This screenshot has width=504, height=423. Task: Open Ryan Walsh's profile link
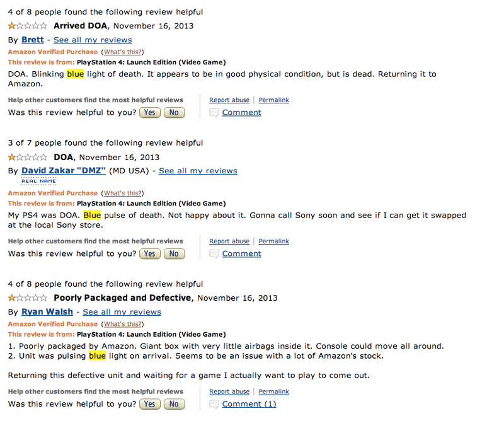[47, 312]
